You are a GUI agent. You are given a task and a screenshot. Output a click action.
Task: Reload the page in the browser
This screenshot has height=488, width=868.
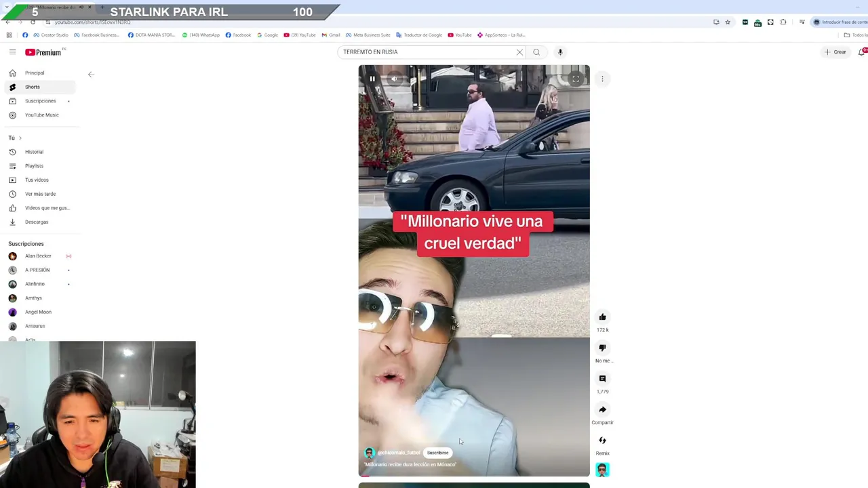[33, 22]
